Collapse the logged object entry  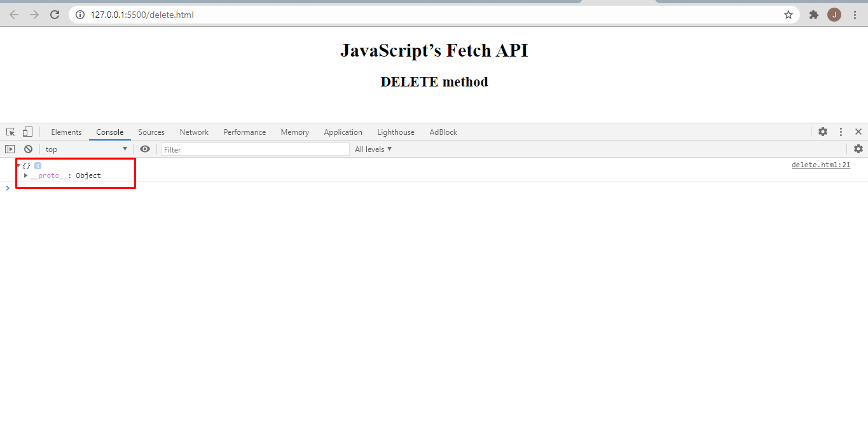tap(18, 165)
